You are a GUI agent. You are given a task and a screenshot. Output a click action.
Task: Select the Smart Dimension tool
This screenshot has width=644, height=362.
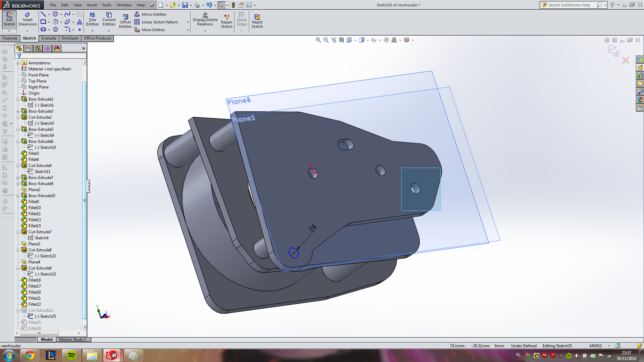pyautogui.click(x=28, y=19)
